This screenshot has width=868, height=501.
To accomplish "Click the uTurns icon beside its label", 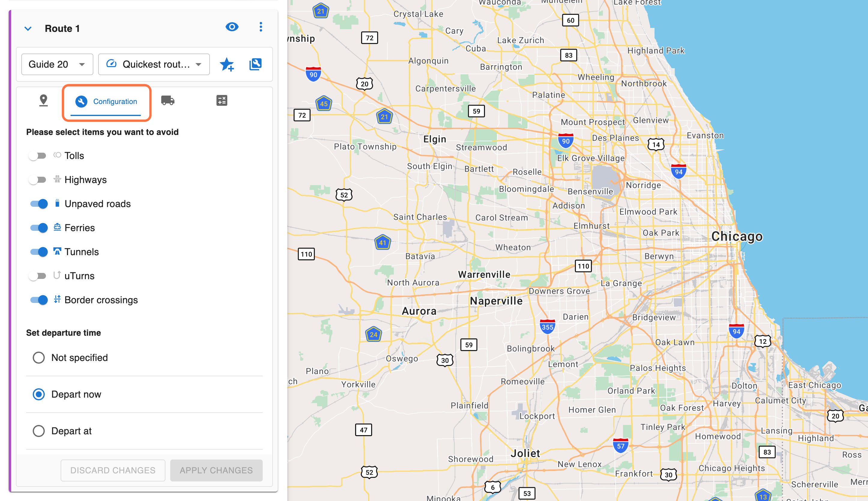I will 57,275.
